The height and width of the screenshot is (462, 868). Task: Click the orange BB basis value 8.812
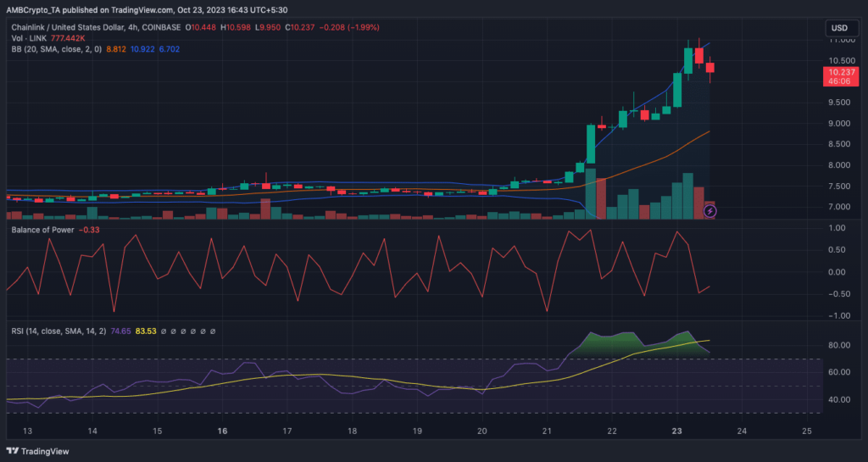tap(128, 49)
